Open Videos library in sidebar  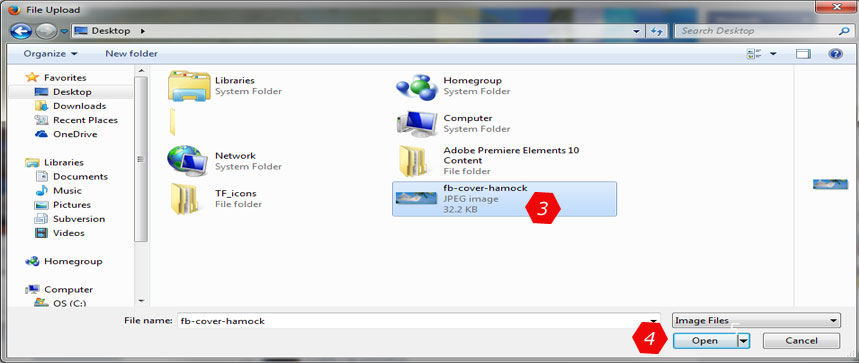tap(59, 233)
